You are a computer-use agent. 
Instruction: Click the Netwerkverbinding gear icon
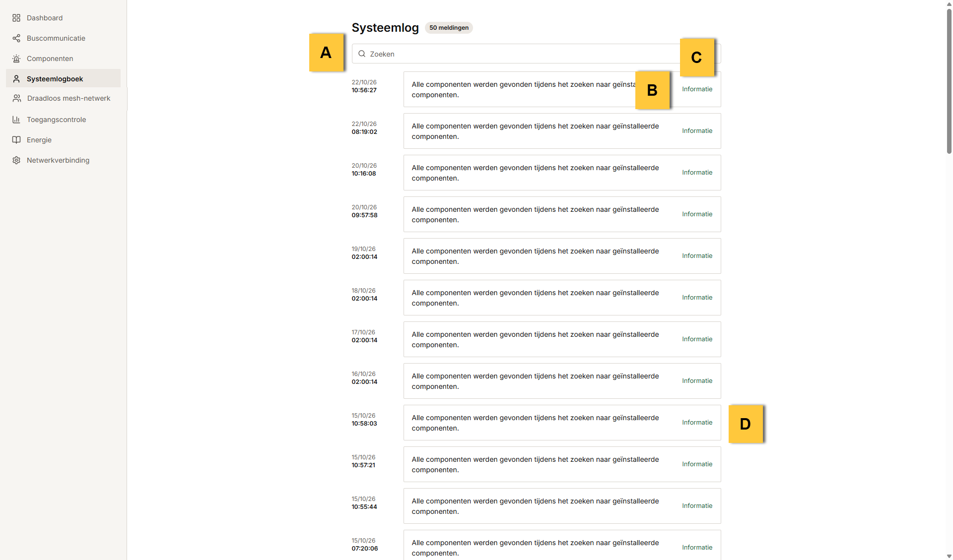pyautogui.click(x=16, y=160)
